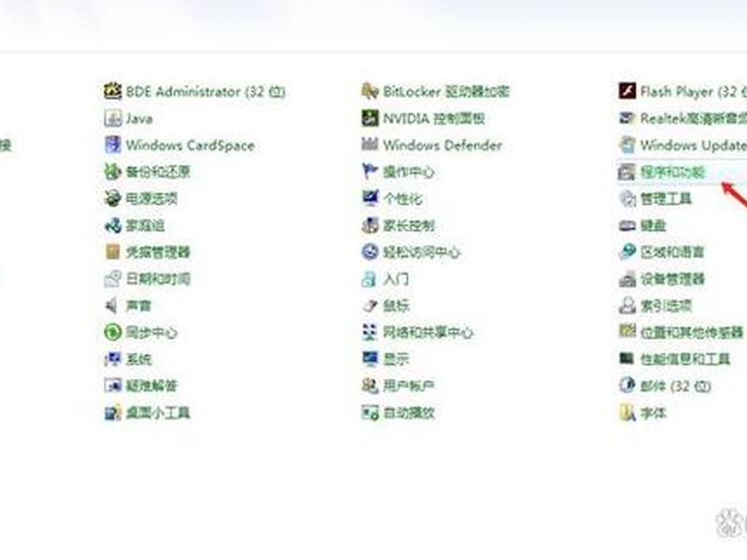747x560 pixels.
Task: Open the NVIDIA control panel icon
Action: [370, 118]
